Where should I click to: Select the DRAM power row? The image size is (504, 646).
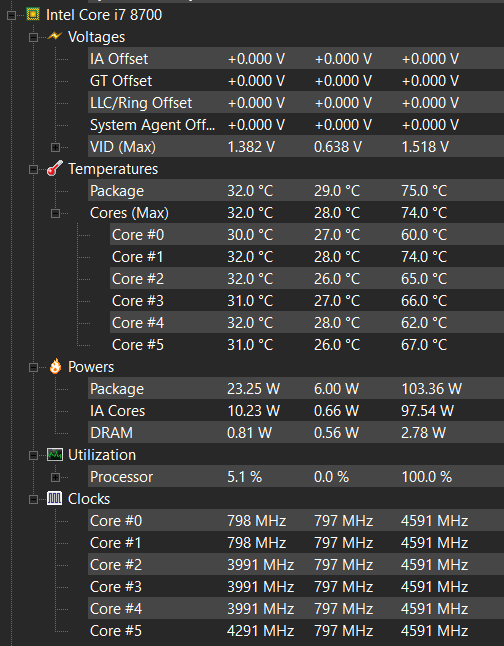point(296,433)
